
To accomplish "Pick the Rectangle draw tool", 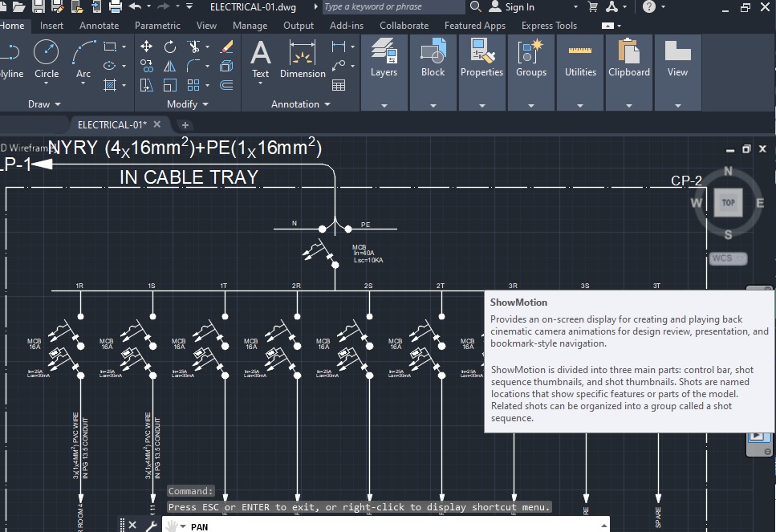I will pos(110,47).
